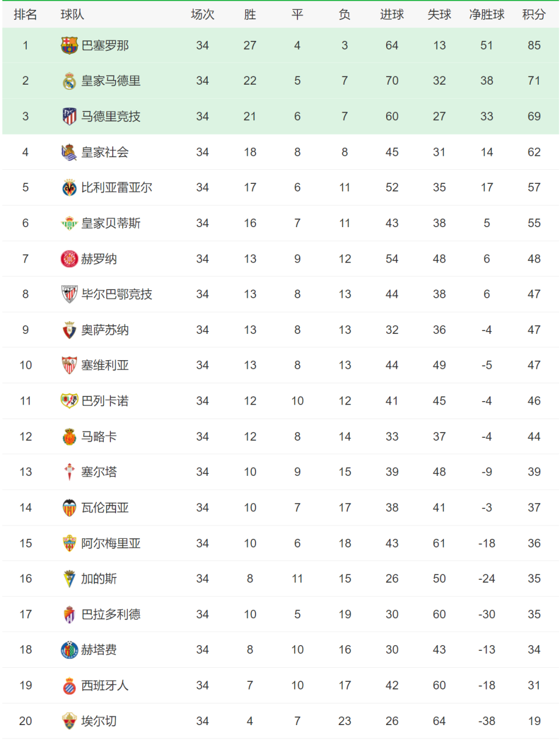Click the 进球 column header
This screenshot has height=742, width=560.
tap(392, 15)
